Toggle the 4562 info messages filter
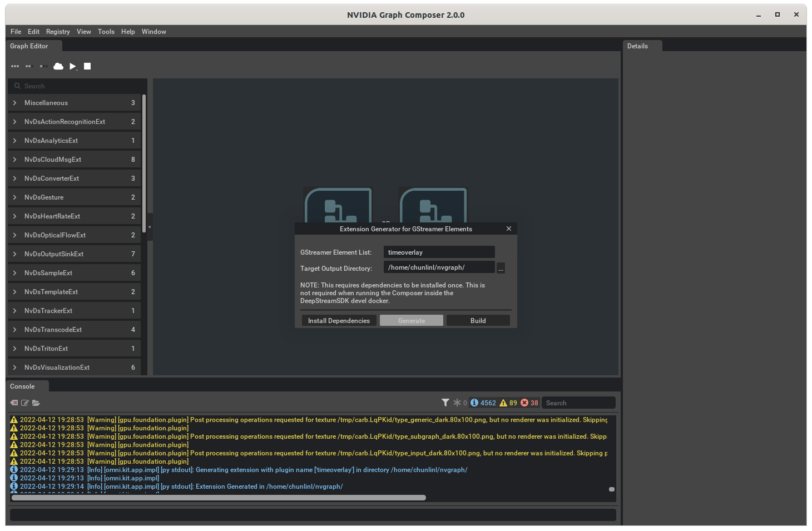The image size is (812, 531). 481,402
